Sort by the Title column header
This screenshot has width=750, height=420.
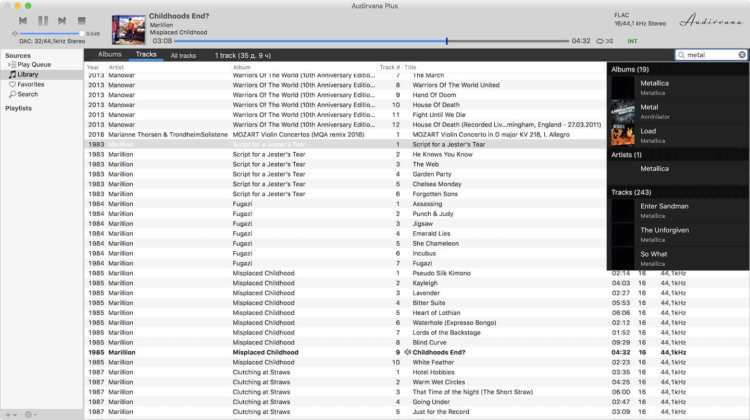tap(410, 67)
